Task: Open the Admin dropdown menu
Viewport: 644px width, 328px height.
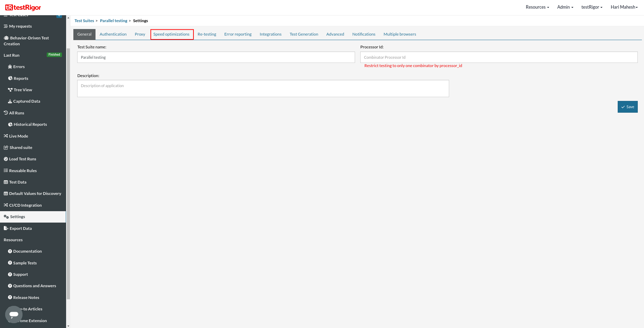Action: click(x=565, y=7)
